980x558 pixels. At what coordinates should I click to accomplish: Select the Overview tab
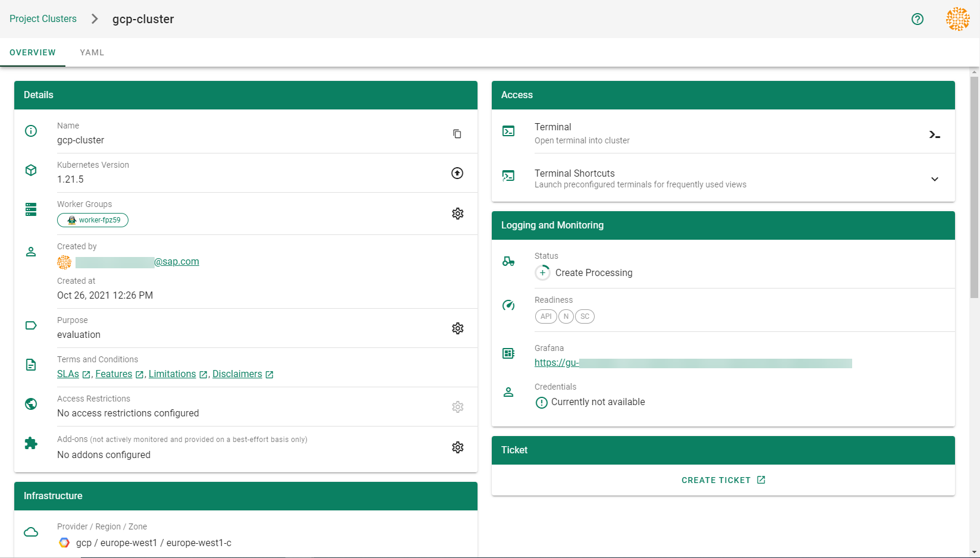pos(33,52)
